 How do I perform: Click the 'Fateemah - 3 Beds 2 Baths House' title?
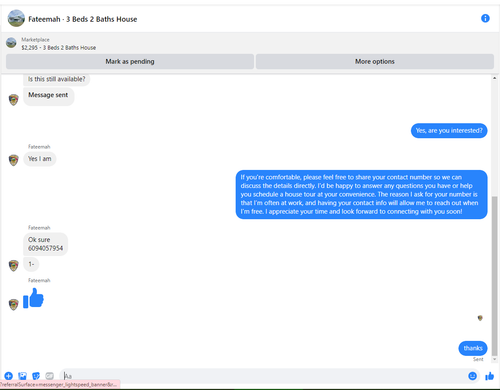pyautogui.click(x=83, y=19)
